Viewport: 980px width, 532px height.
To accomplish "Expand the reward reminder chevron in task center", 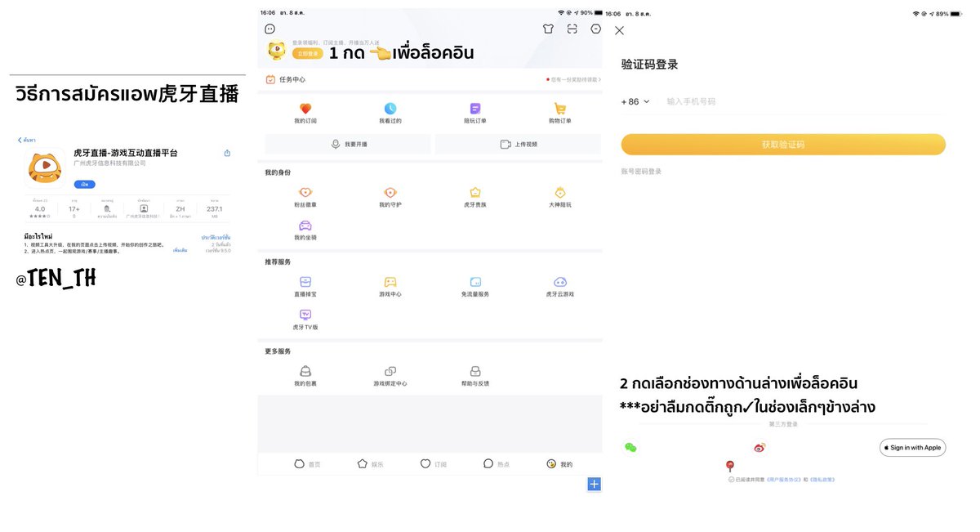I will 599,79.
